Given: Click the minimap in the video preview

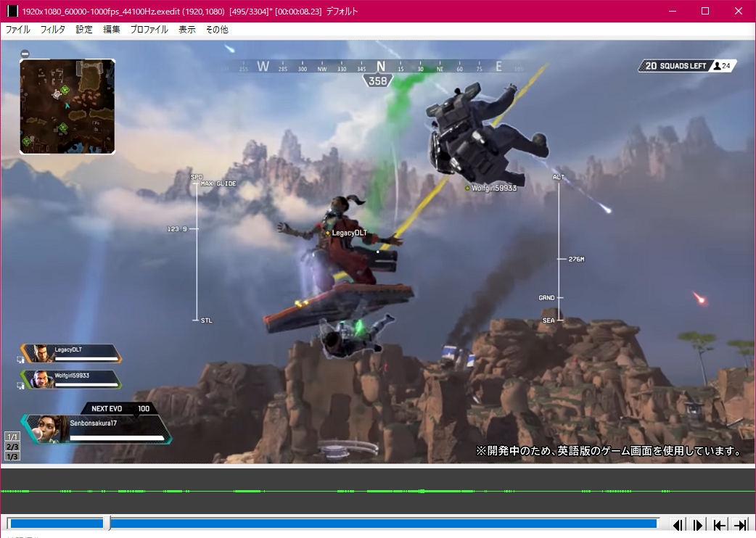Looking at the screenshot, I should (x=67, y=107).
